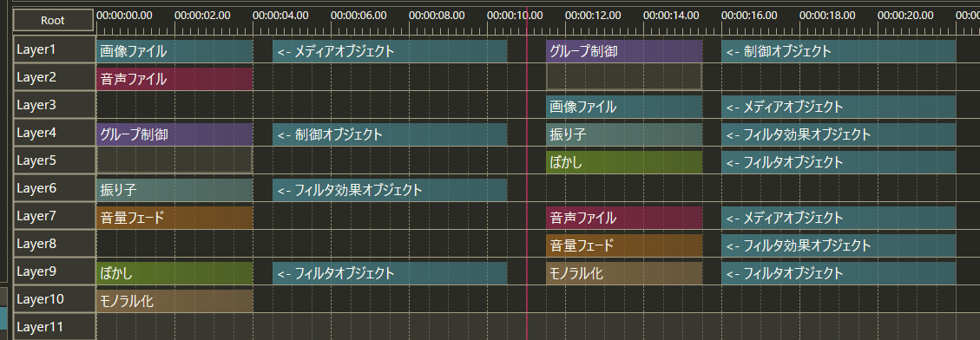Image resolution: width=980 pixels, height=340 pixels.
Task: Jump to 00:00:02.00 on the ruler
Action: [202, 15]
